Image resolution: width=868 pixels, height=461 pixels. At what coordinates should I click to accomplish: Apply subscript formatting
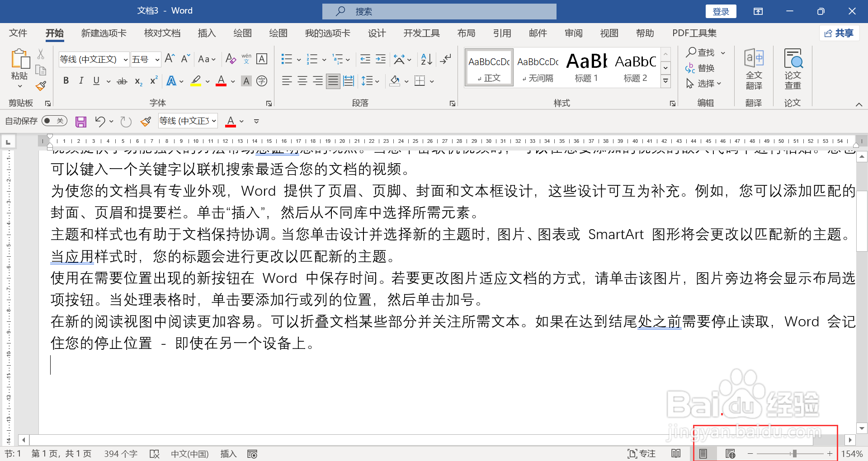coord(138,81)
